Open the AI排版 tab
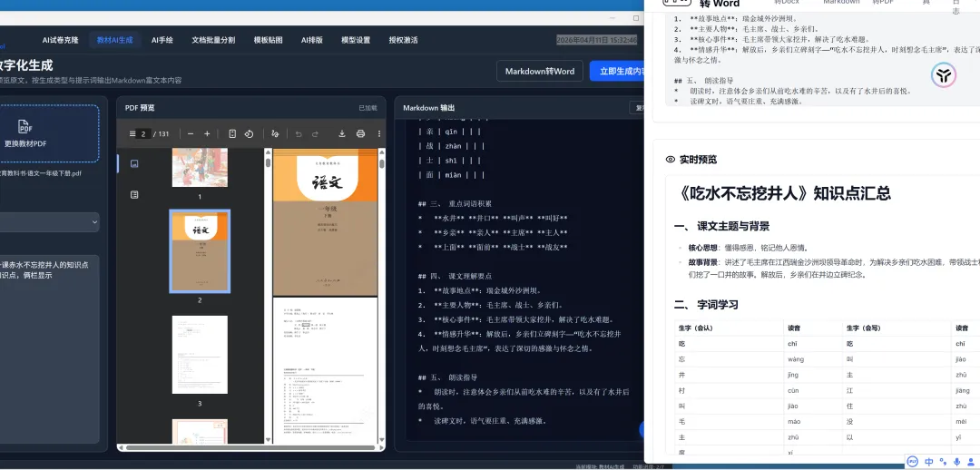The image size is (980, 470). point(312,40)
